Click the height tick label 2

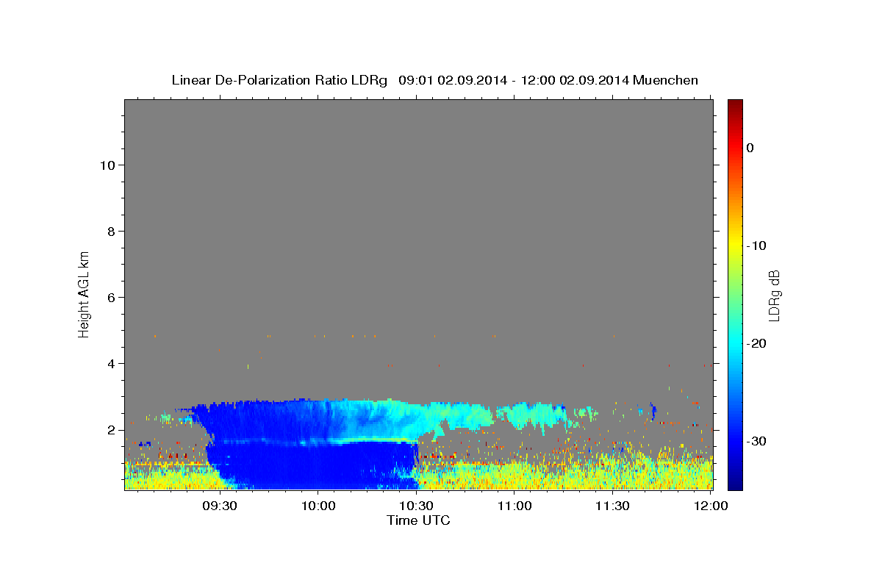pos(110,429)
